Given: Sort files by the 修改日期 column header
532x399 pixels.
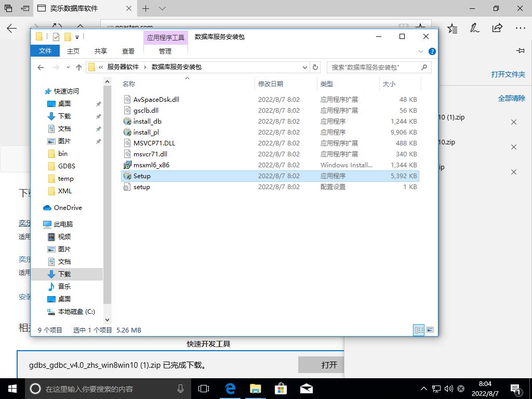Looking at the screenshot, I should pos(271,84).
